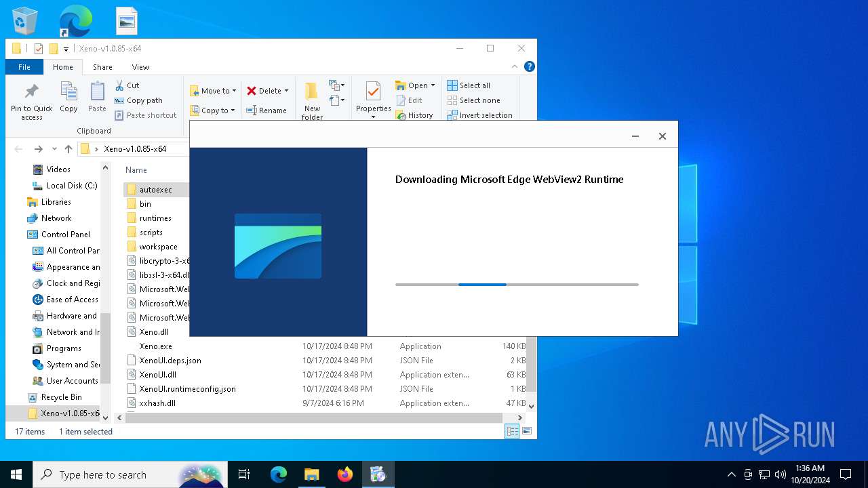
Task: Sort by the Name column header
Action: (136, 170)
